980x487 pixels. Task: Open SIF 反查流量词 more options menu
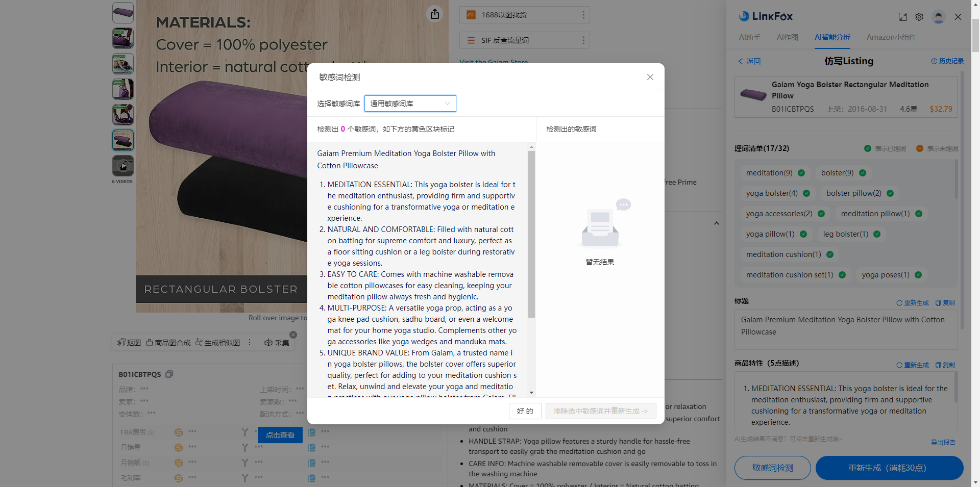(583, 40)
